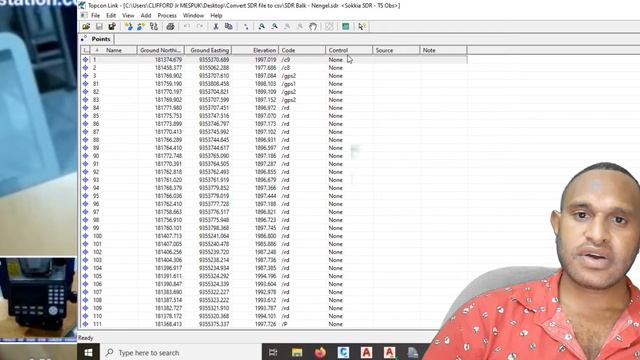Click the Topcon Link title bar icon
The height and width of the screenshot is (360, 640).
coord(82,5)
